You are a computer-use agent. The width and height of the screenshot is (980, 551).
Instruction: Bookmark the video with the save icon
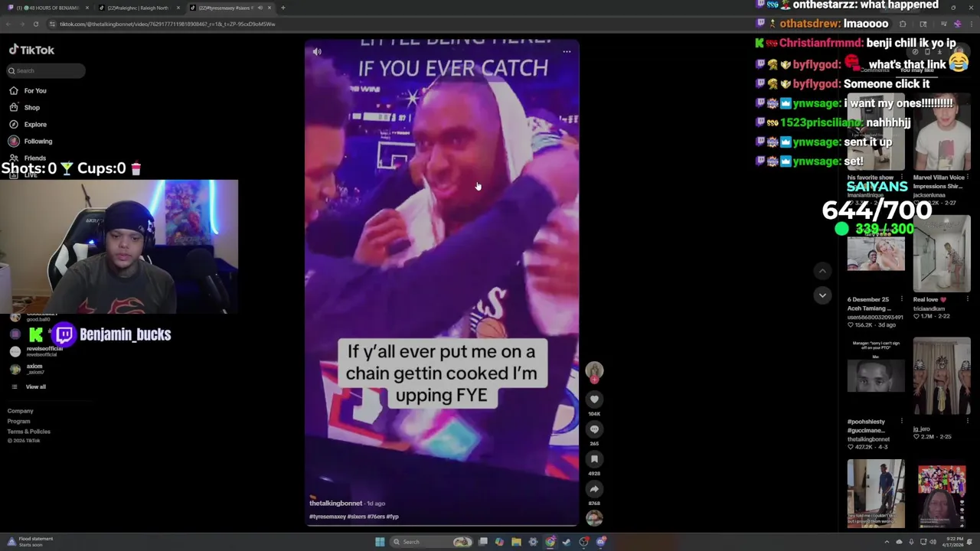pyautogui.click(x=594, y=459)
